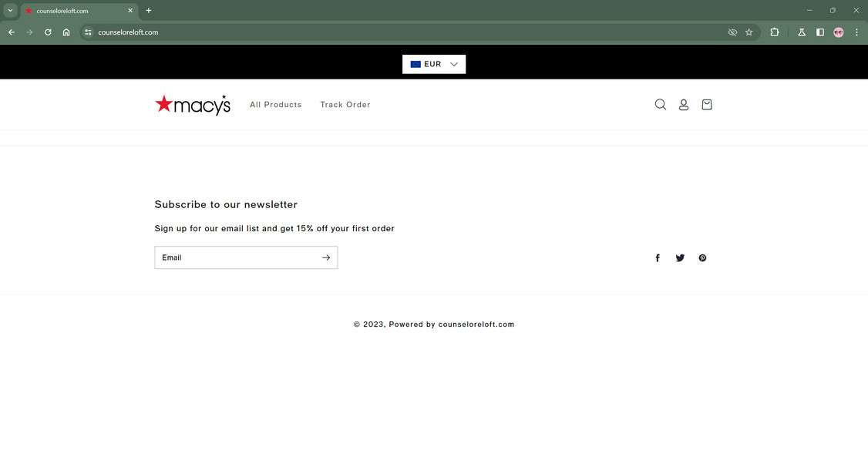The height and width of the screenshot is (464, 868).
Task: Click the account profile icon
Action: 684,104
